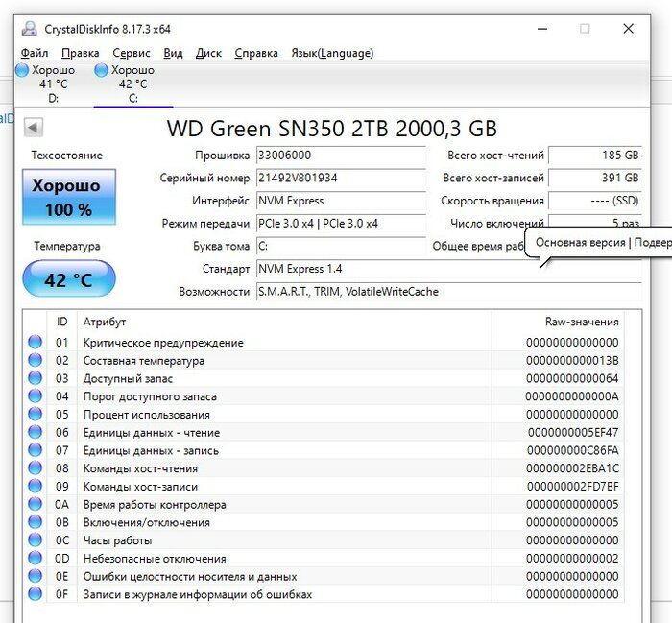The image size is (672, 623).
Task: Click raw value 0000000005EF47
Action: (x=573, y=432)
